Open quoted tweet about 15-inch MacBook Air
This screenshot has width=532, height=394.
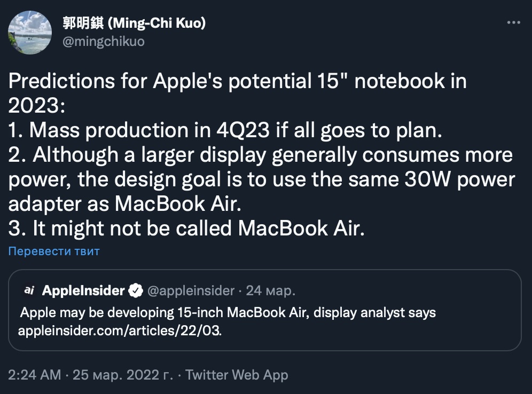tap(228, 313)
